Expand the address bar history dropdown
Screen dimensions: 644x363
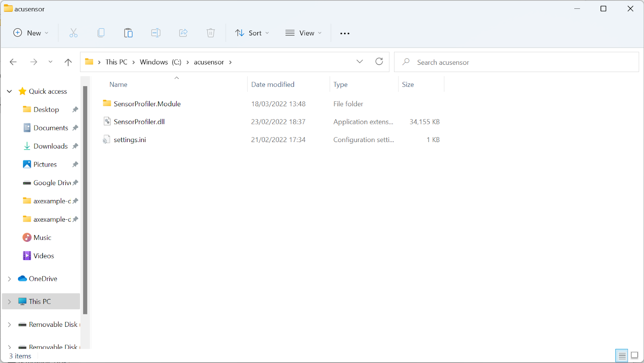(x=360, y=62)
